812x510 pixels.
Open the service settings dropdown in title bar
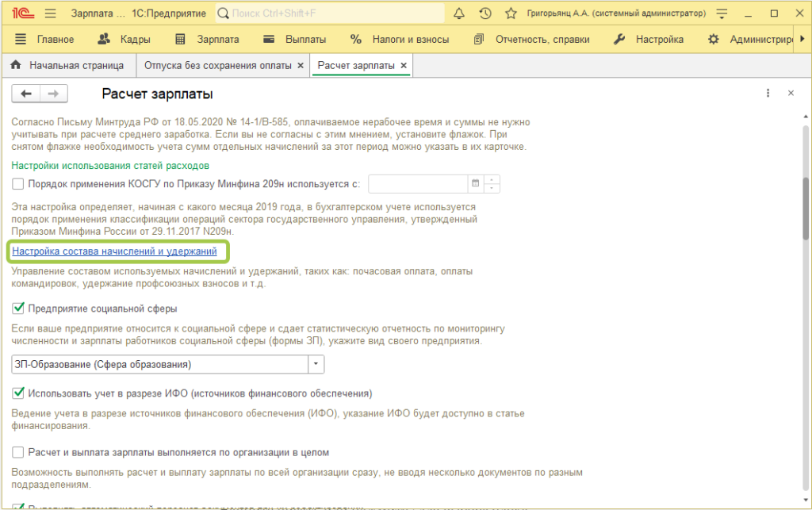coord(721,13)
